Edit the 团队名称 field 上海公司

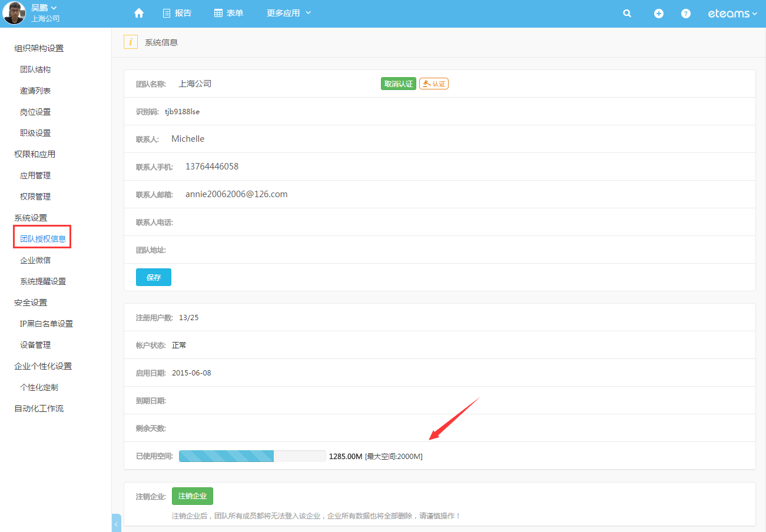[195, 84]
